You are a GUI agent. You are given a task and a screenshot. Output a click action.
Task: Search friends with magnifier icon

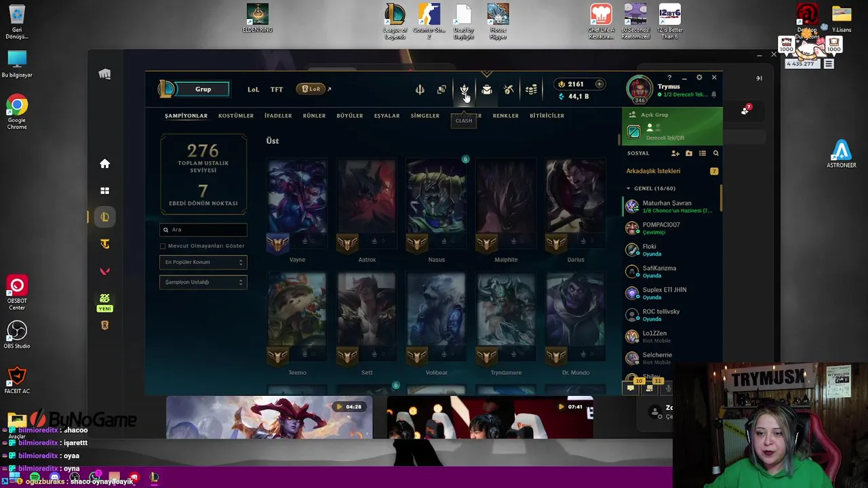coord(715,153)
